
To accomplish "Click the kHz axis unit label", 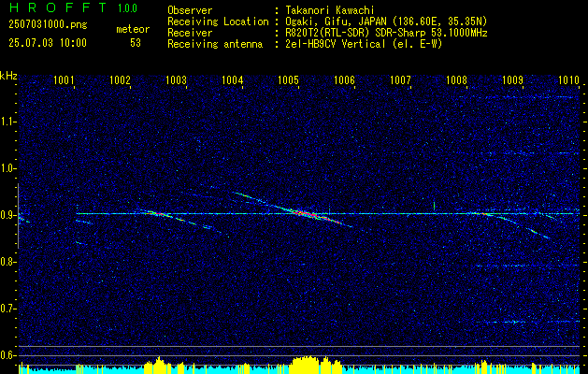I will coord(8,76).
